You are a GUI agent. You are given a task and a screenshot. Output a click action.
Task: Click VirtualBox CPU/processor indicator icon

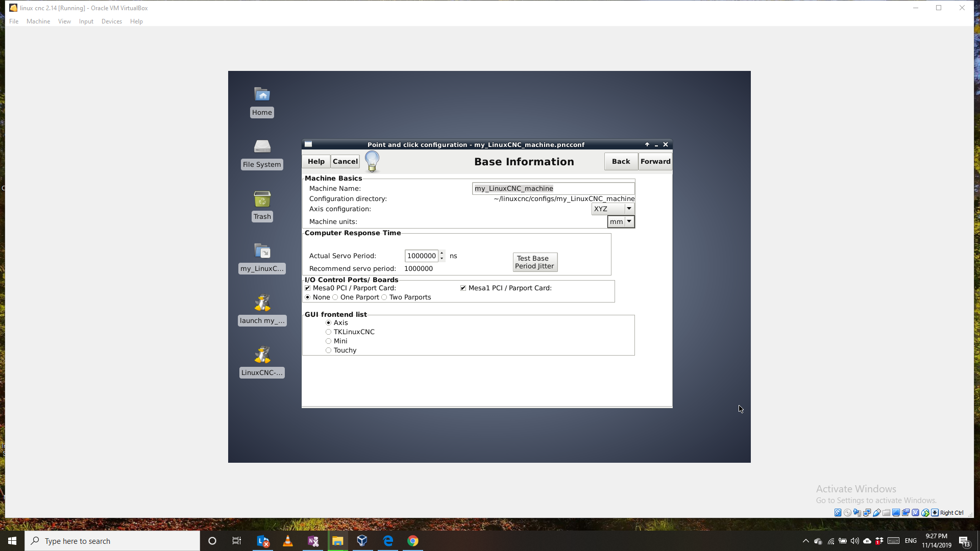pos(915,513)
